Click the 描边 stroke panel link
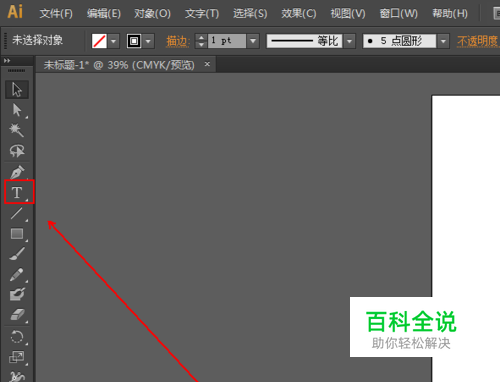The height and width of the screenshot is (382, 500). coord(178,41)
